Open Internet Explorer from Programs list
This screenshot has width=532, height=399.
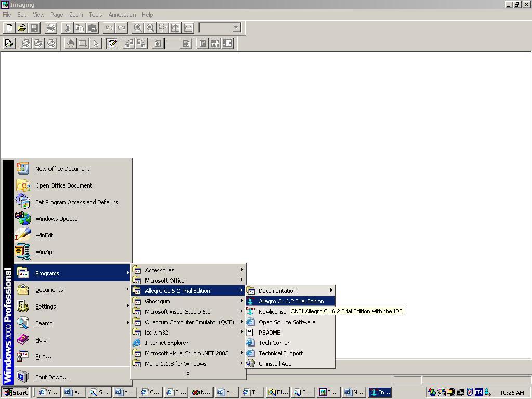click(188, 343)
